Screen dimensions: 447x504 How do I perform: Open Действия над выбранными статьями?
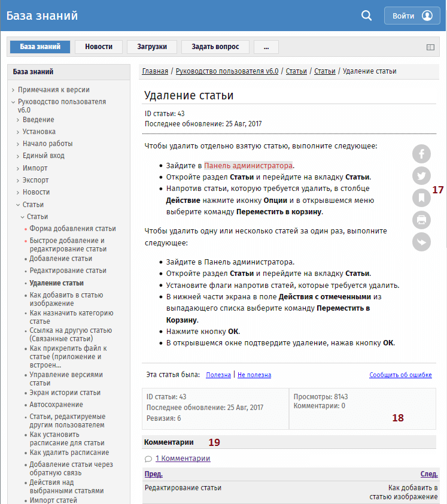[66, 486]
